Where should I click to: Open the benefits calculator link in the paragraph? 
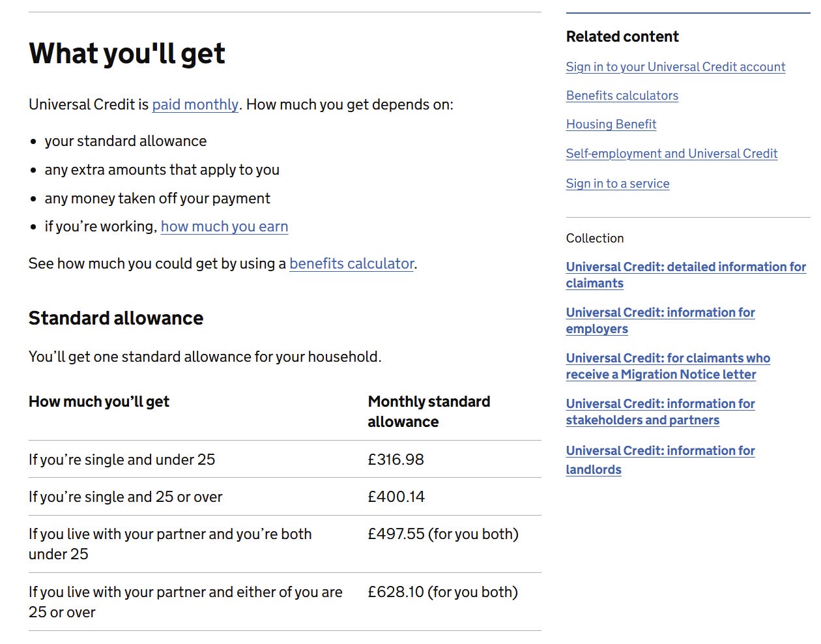351,263
